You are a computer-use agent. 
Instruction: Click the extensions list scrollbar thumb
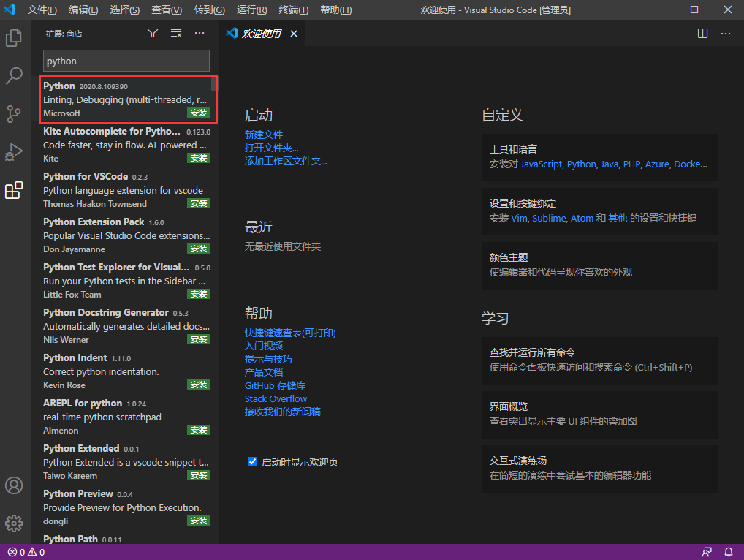[213, 84]
